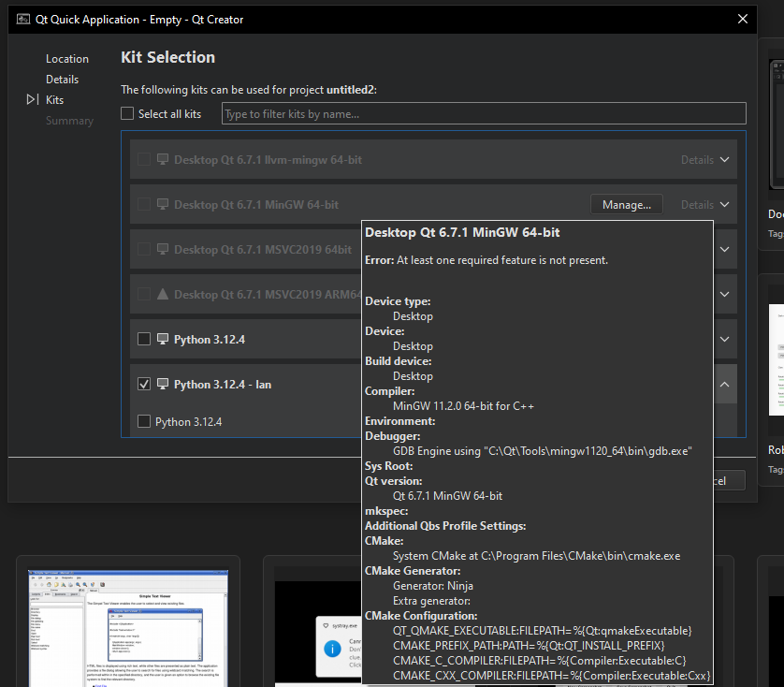Image resolution: width=784 pixels, height=687 pixels.
Task: Click the CMAKE_PREFIX_PATH configuration line
Action: (x=529, y=646)
